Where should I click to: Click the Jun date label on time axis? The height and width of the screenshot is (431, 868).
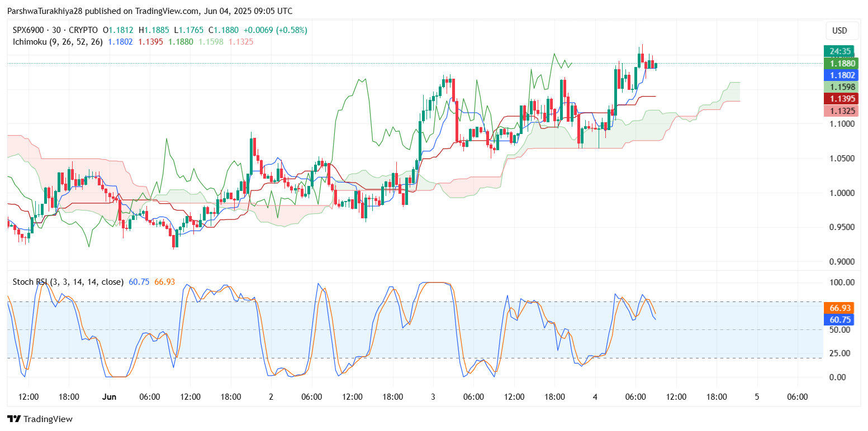click(110, 397)
